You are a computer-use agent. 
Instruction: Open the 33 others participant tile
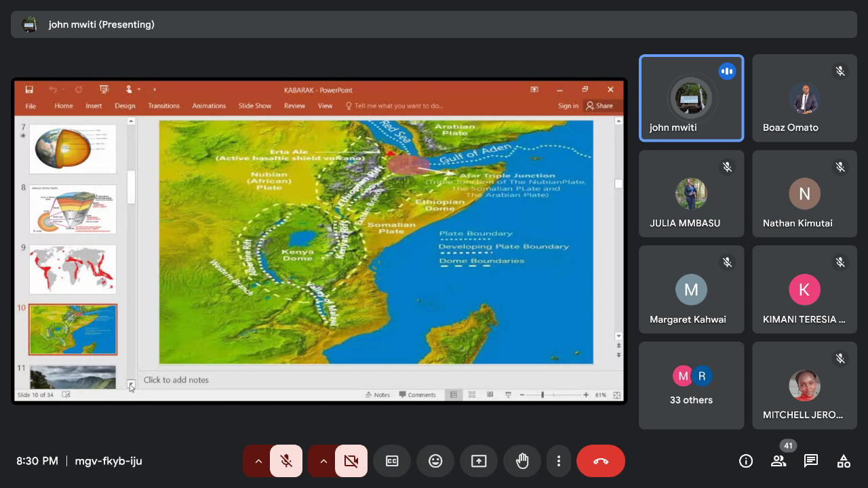point(691,386)
